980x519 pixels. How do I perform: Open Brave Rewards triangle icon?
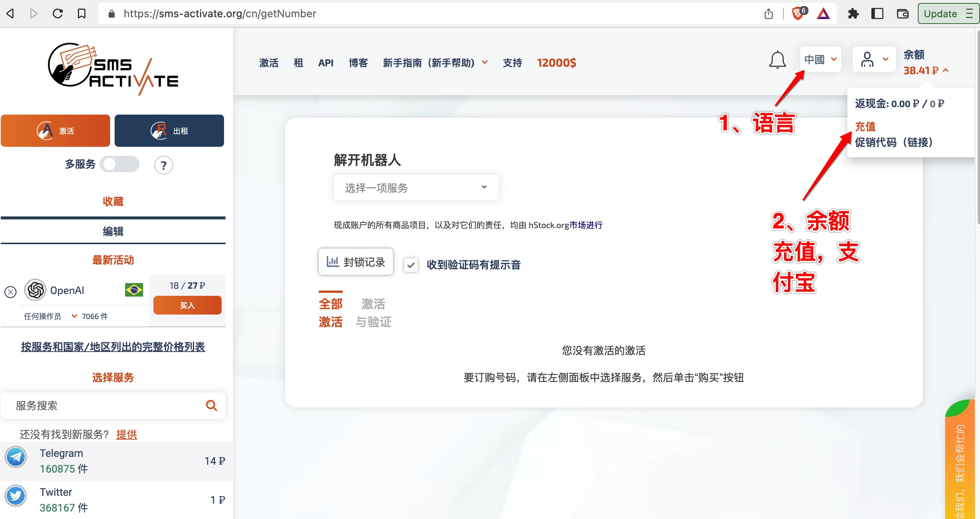point(823,14)
